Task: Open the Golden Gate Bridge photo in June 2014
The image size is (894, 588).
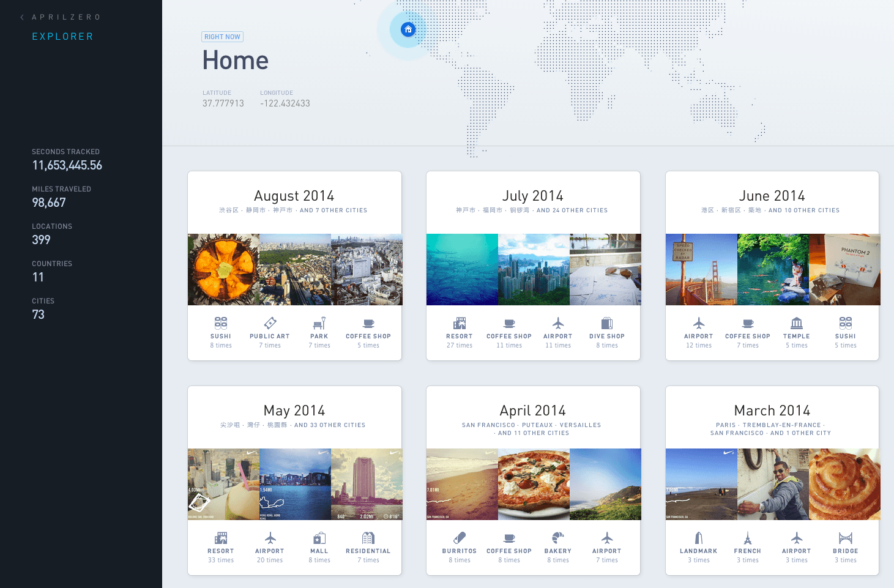Action: (x=701, y=269)
